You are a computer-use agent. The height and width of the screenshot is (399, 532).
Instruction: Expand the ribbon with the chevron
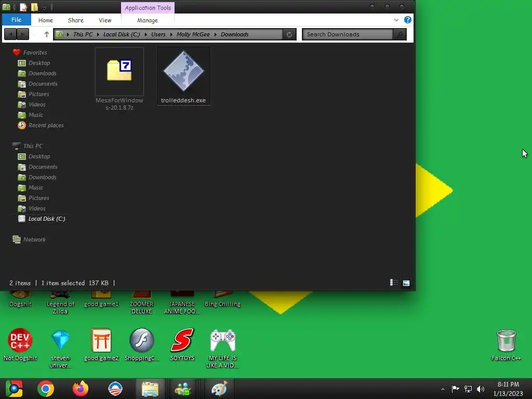pos(396,20)
